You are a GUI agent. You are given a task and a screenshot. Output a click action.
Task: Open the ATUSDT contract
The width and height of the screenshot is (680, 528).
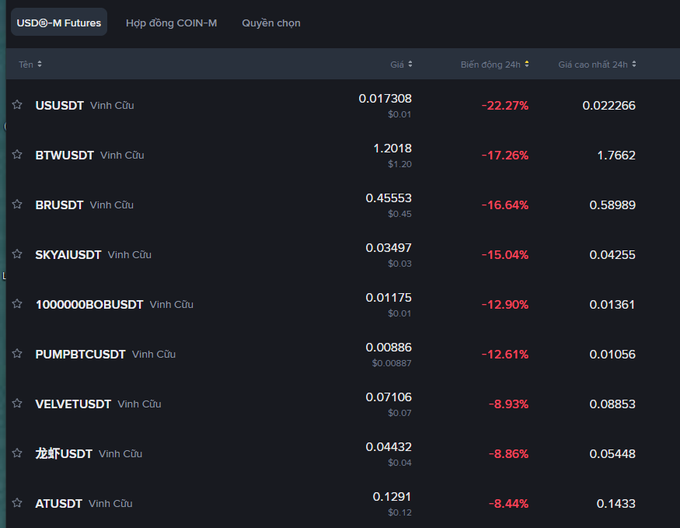59,504
